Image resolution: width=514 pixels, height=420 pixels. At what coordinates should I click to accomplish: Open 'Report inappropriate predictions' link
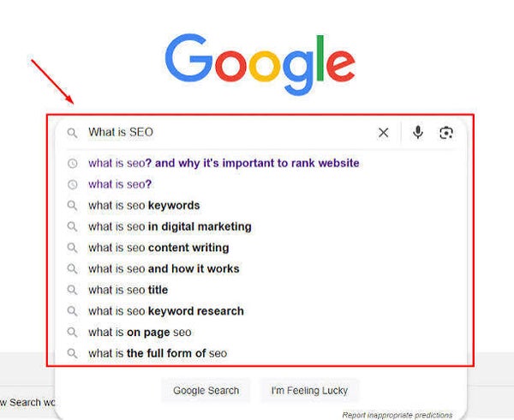[x=397, y=415]
